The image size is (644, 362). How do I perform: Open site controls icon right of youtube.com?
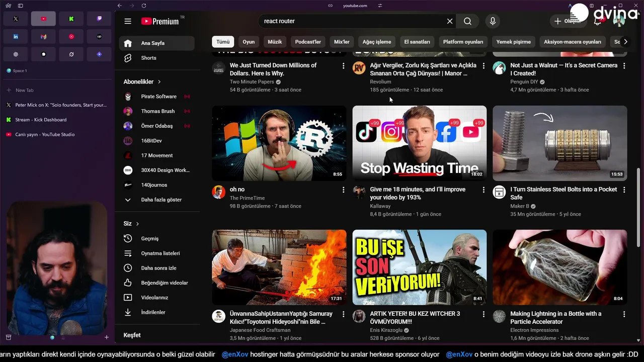(380, 6)
